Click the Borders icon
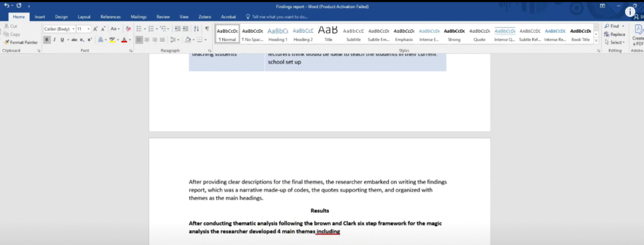 (x=199, y=40)
